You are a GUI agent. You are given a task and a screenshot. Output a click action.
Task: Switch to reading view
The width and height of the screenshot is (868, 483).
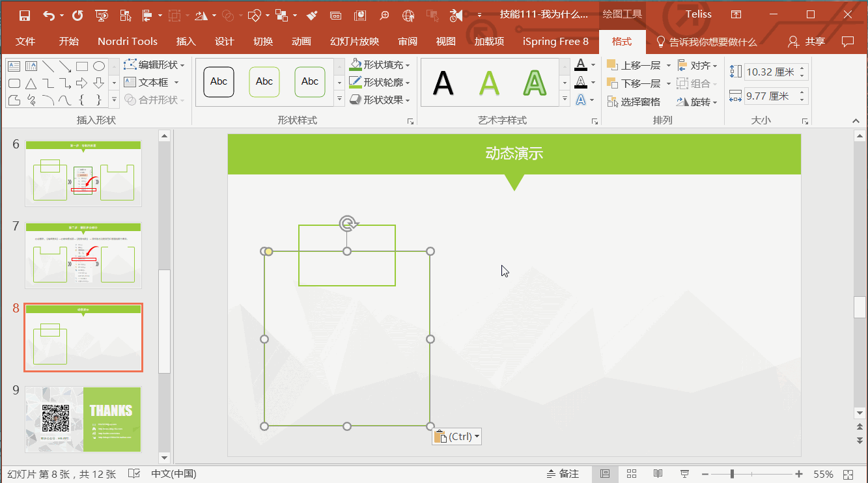658,474
